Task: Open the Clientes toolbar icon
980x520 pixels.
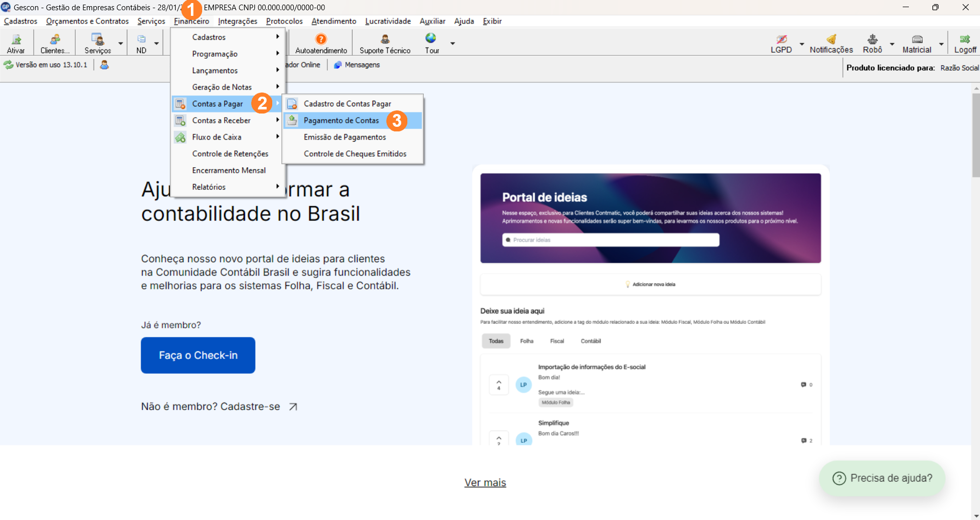Action: coord(55,39)
